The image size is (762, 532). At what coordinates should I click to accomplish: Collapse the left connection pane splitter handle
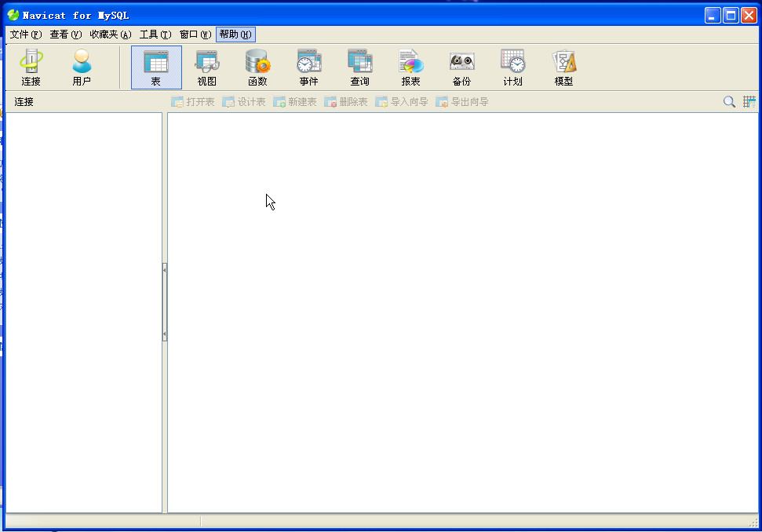165,302
